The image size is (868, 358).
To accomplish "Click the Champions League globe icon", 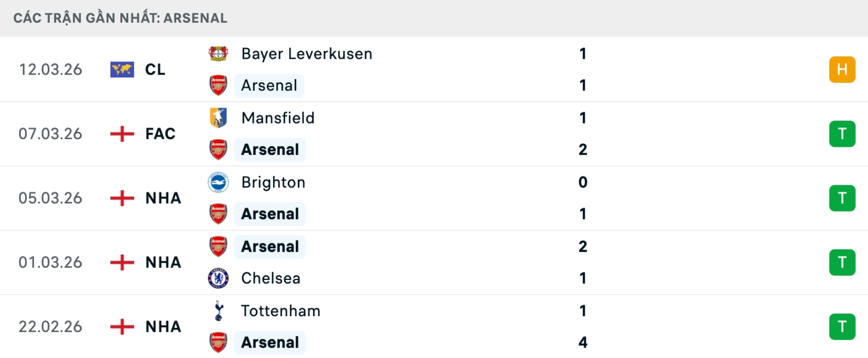I will click(x=122, y=69).
